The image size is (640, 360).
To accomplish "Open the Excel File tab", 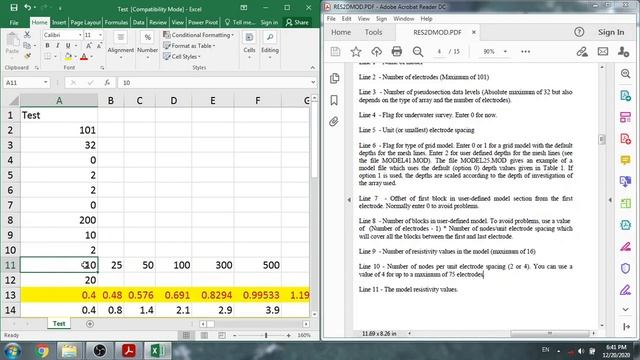I will (x=14, y=22).
